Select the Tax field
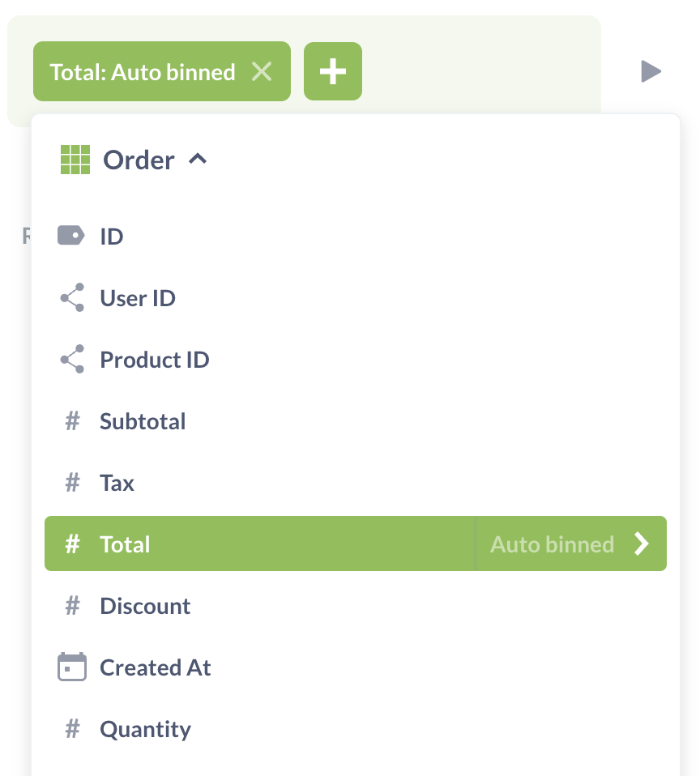The height and width of the screenshot is (776, 700). coord(356,483)
